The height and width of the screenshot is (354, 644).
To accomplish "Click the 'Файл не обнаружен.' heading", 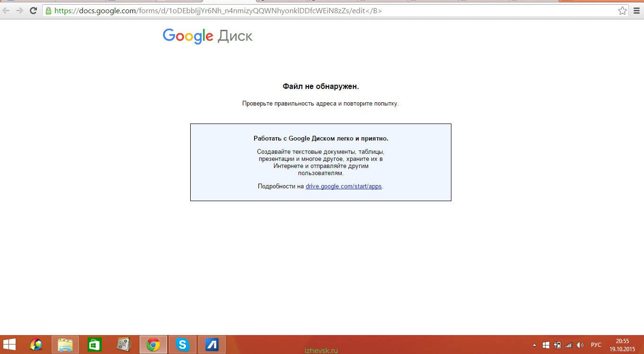I will pos(321,87).
